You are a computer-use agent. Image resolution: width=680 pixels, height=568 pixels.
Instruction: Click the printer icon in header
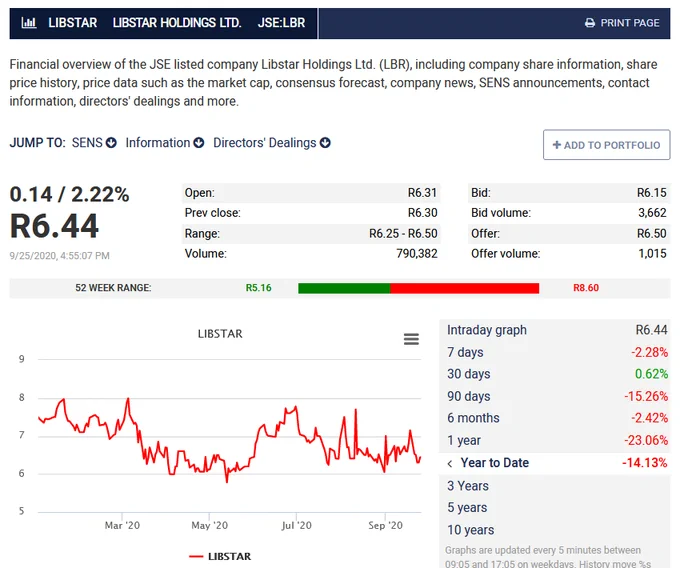point(590,23)
